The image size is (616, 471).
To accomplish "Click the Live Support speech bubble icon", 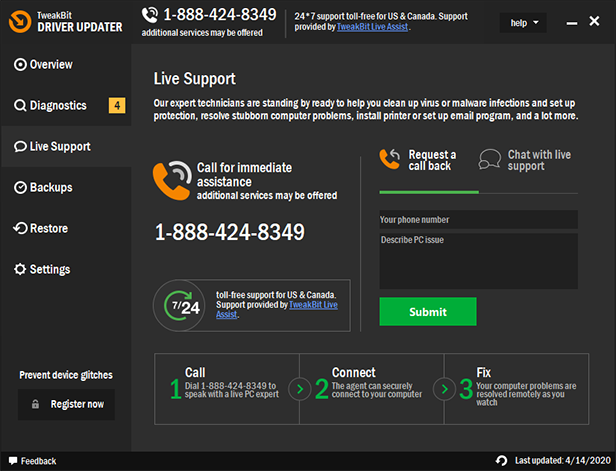I will 20,147.
